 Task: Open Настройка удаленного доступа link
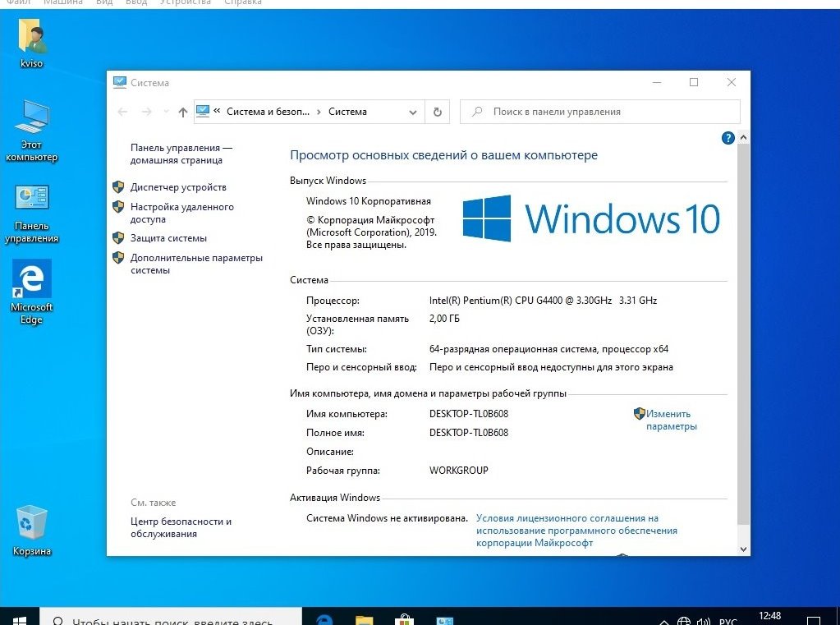click(182, 213)
